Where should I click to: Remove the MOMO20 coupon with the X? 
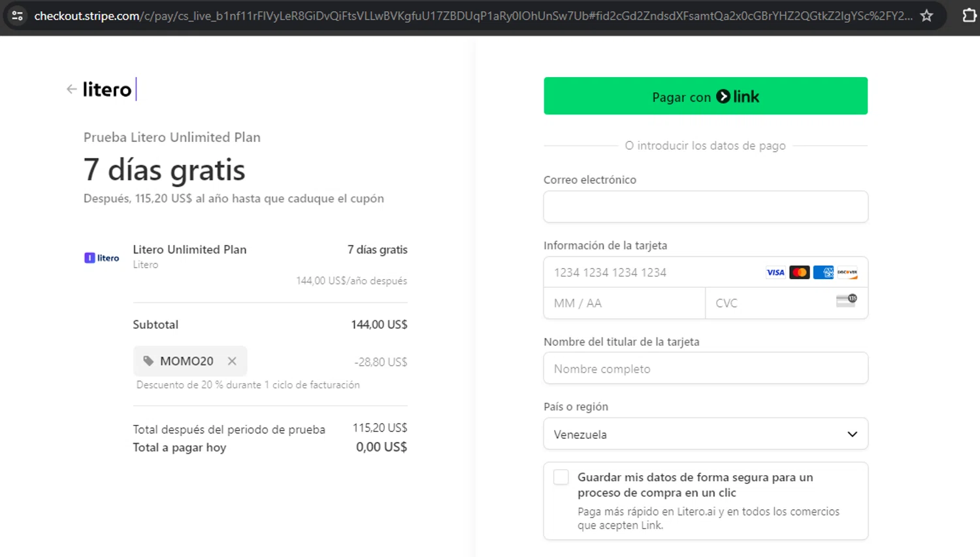[x=232, y=361]
